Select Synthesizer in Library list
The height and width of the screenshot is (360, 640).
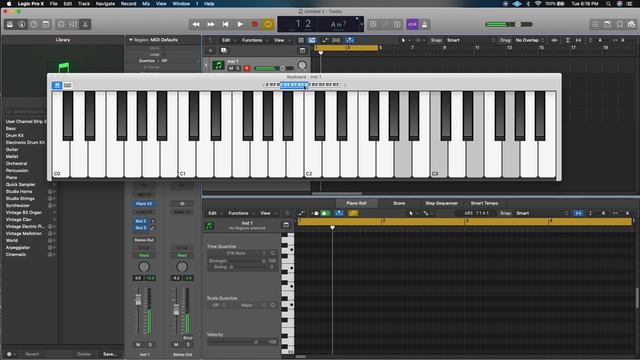(18, 206)
